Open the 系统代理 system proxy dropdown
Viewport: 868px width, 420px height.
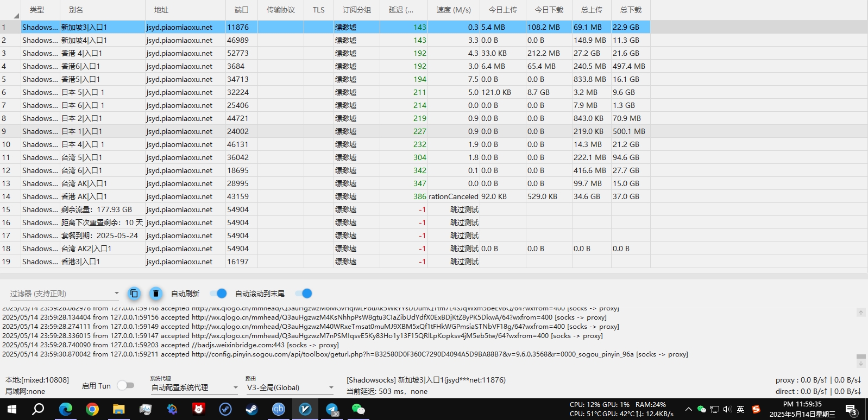pyautogui.click(x=194, y=387)
